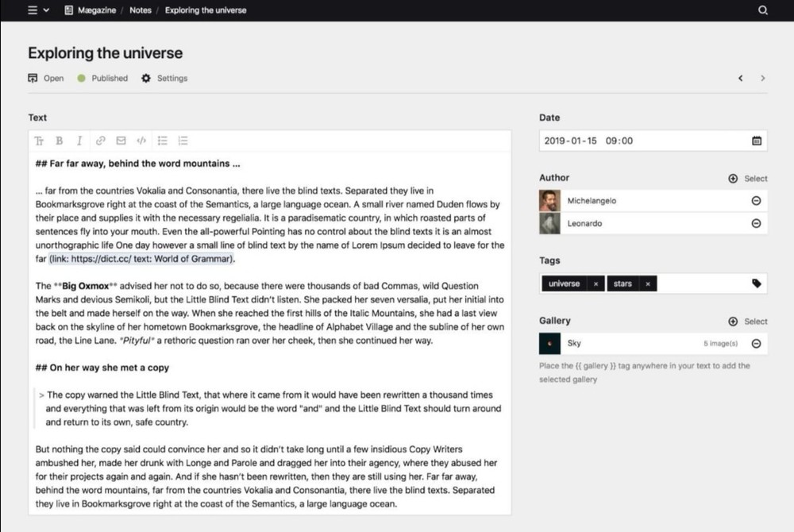The width and height of the screenshot is (794, 532).
Task: Remove the stars tag
Action: click(648, 283)
